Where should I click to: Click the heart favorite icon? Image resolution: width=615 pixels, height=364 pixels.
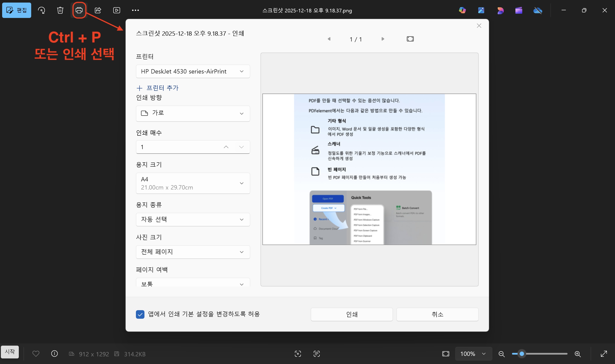coord(36,354)
